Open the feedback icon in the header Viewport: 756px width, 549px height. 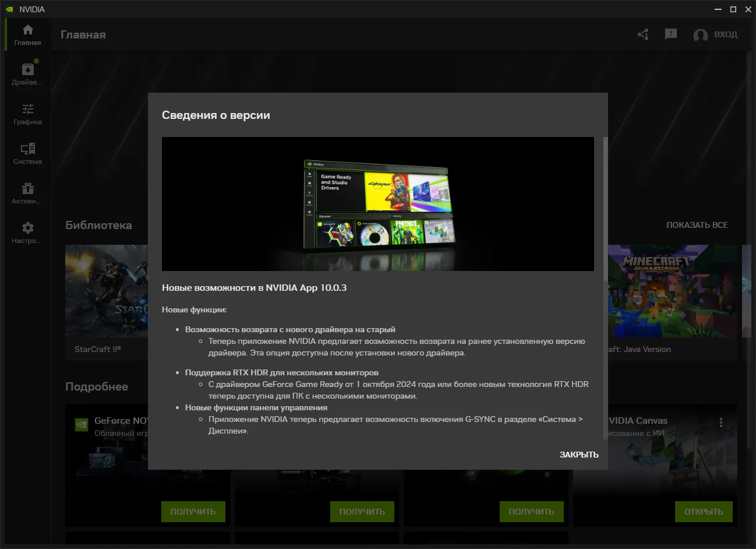pyautogui.click(x=671, y=34)
